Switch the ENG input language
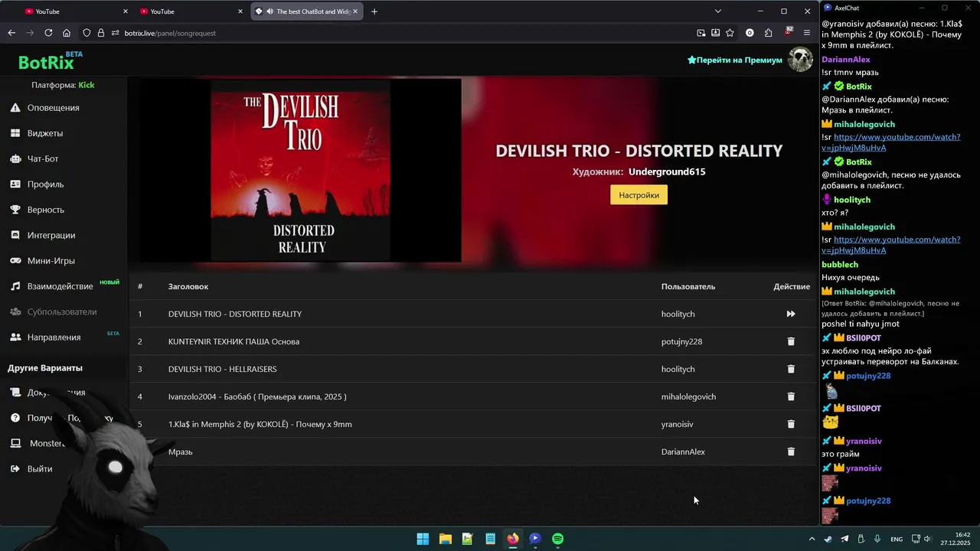This screenshot has width=980, height=551. [x=897, y=539]
